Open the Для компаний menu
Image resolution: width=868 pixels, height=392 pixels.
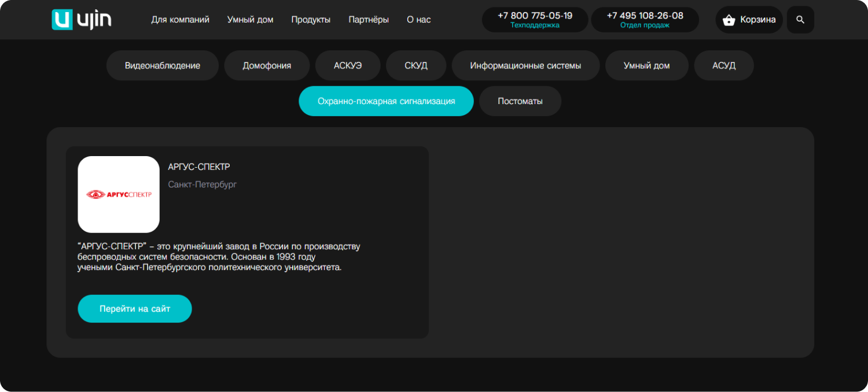coord(180,20)
